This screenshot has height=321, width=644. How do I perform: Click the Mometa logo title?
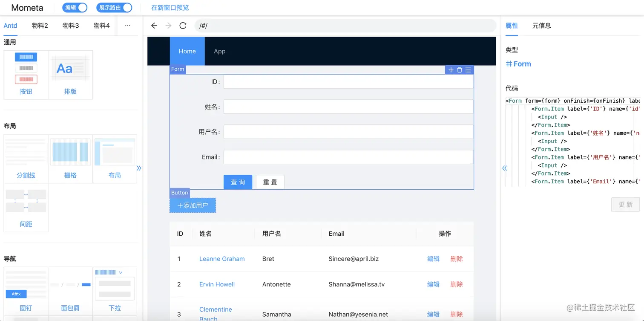27,8
